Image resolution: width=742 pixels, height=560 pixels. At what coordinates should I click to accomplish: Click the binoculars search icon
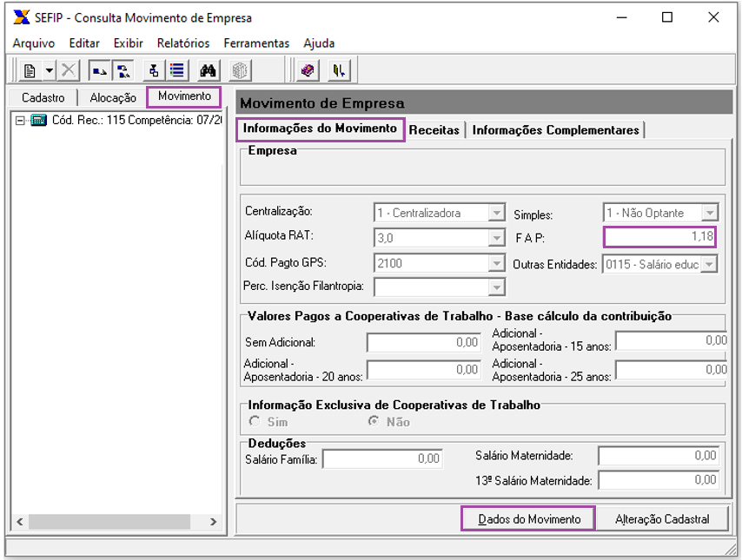click(208, 71)
